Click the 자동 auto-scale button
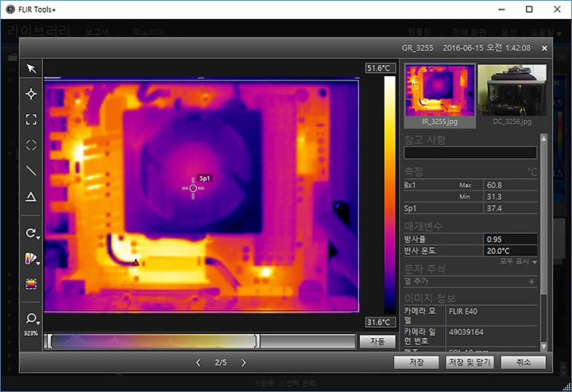 tap(377, 341)
